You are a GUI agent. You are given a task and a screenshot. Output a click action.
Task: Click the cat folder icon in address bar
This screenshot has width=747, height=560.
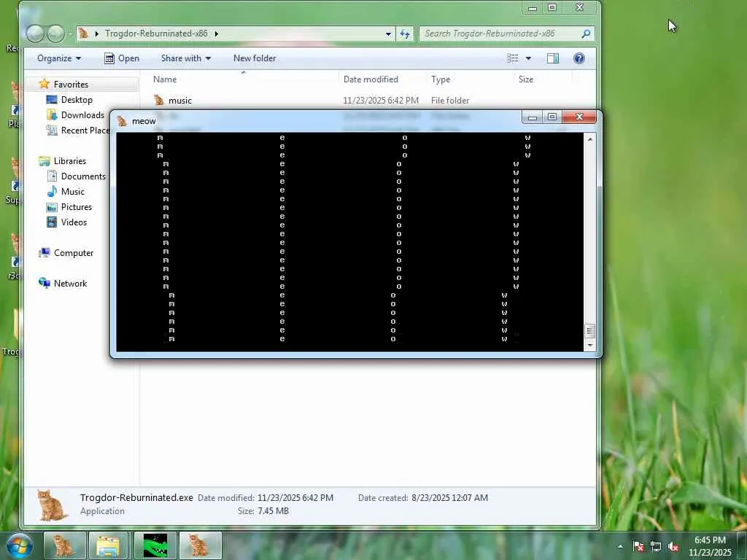pos(84,34)
